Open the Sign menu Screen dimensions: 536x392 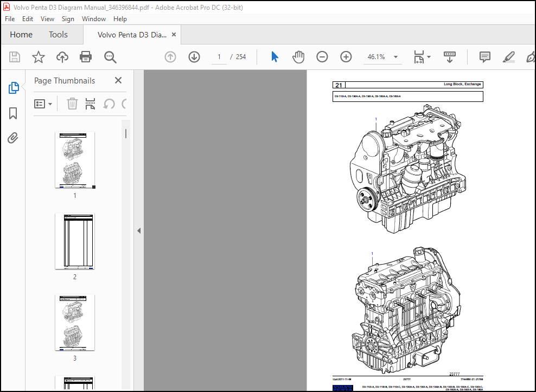tap(68, 19)
